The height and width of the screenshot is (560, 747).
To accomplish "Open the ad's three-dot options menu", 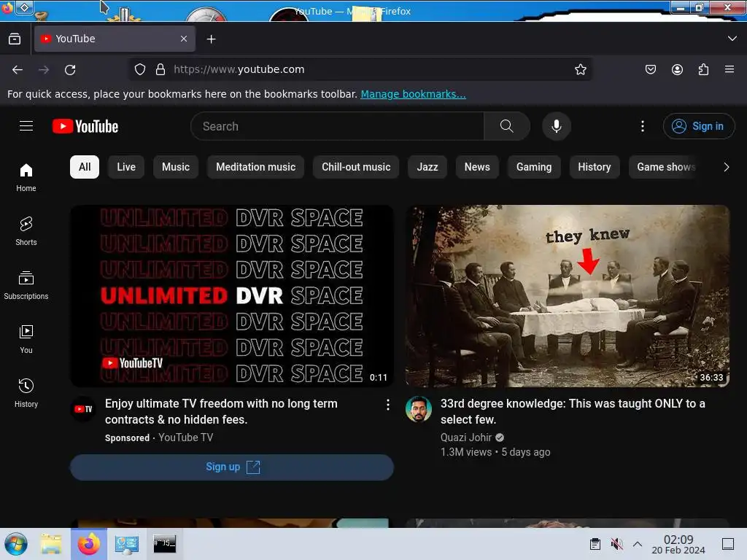I will (388, 405).
